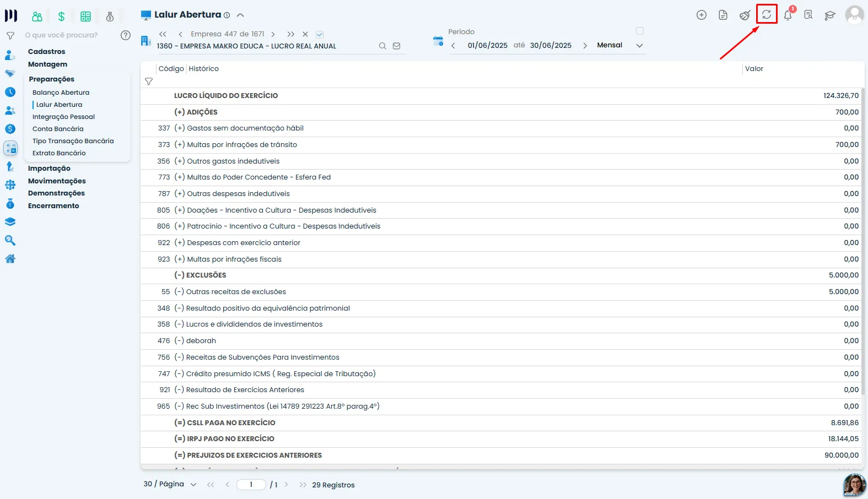The height and width of the screenshot is (499, 868).
Task: Open the document report icon in top toolbar
Action: pos(723,15)
